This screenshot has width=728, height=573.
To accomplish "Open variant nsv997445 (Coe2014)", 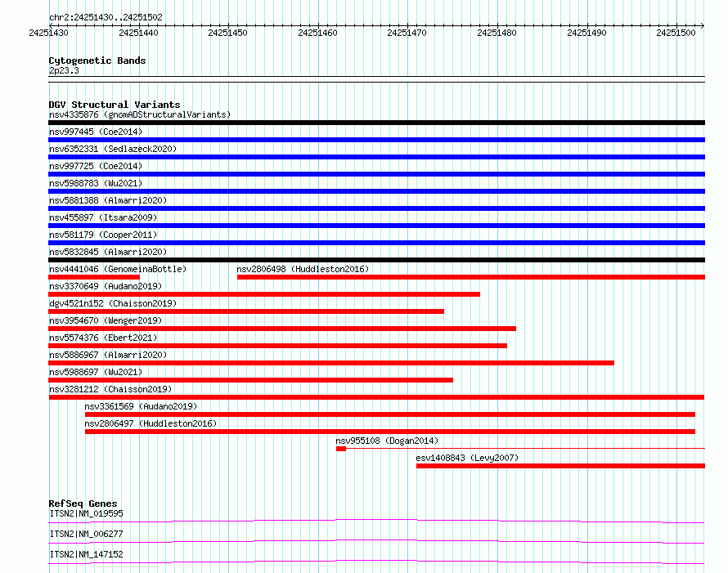I will coord(96,132).
